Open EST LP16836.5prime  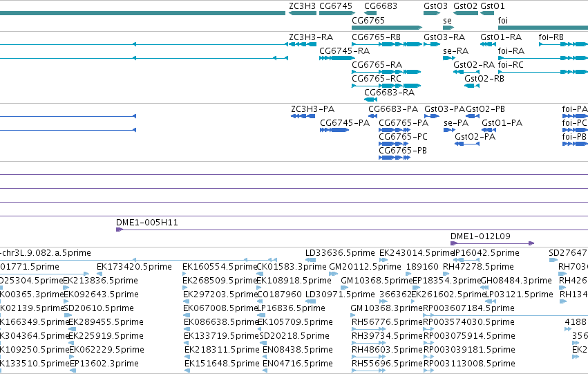291,308
